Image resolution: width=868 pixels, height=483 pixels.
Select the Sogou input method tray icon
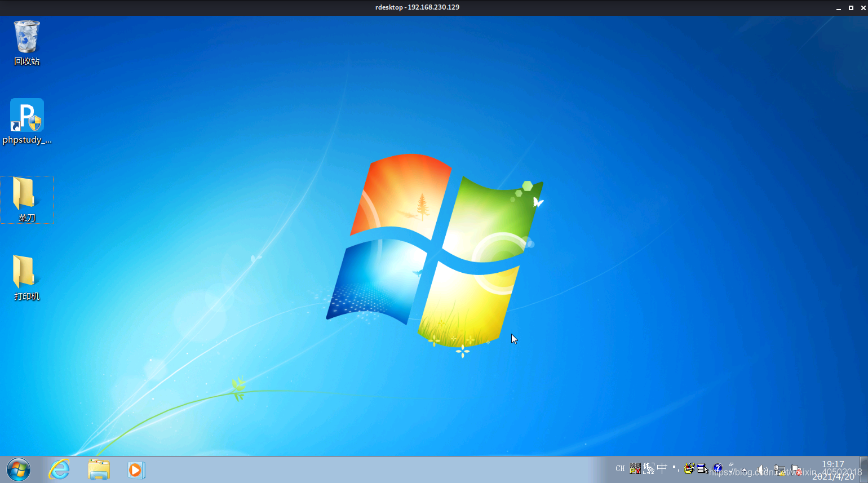[635, 468]
